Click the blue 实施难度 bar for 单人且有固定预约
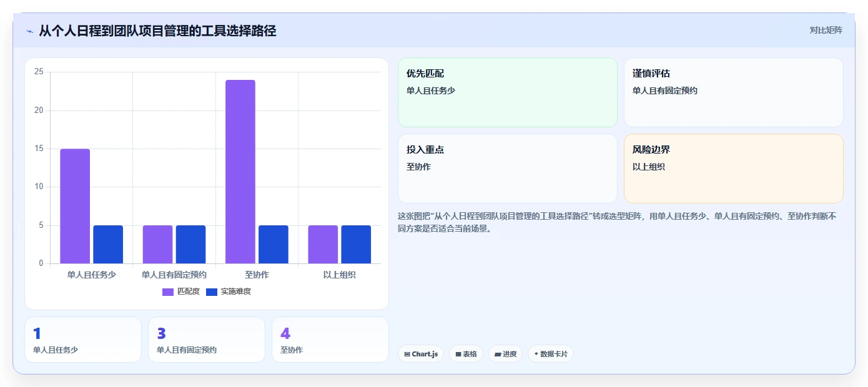Image resolution: width=868 pixels, height=387 pixels. coord(190,244)
